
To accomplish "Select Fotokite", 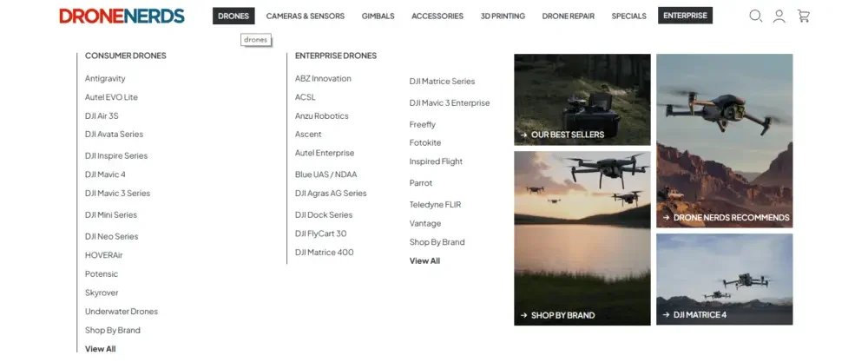I will point(425,143).
